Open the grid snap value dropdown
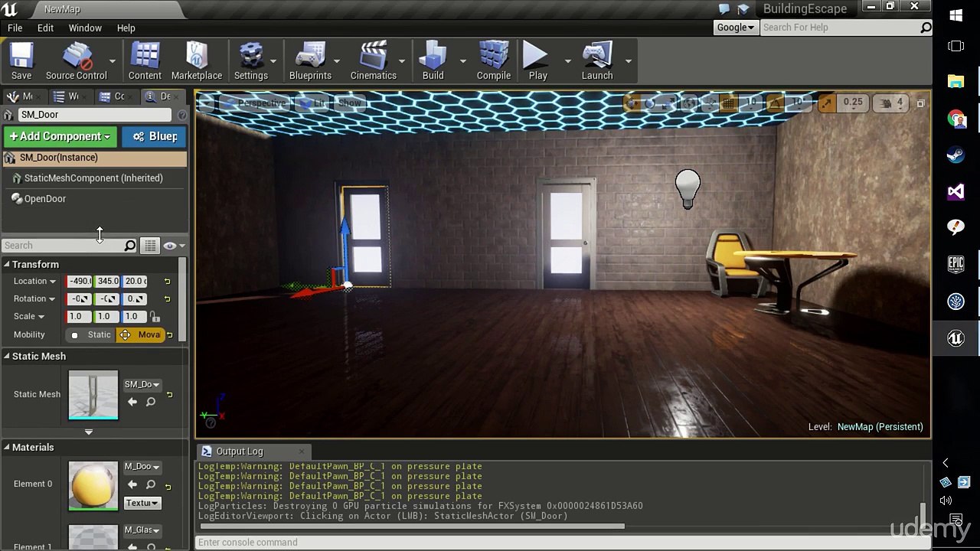This screenshot has height=551, width=980. (751, 103)
